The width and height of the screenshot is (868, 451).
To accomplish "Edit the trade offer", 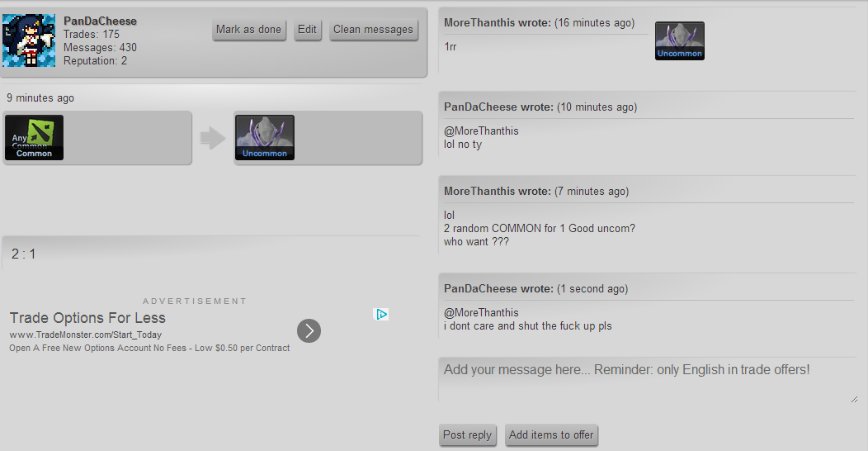I will (307, 30).
